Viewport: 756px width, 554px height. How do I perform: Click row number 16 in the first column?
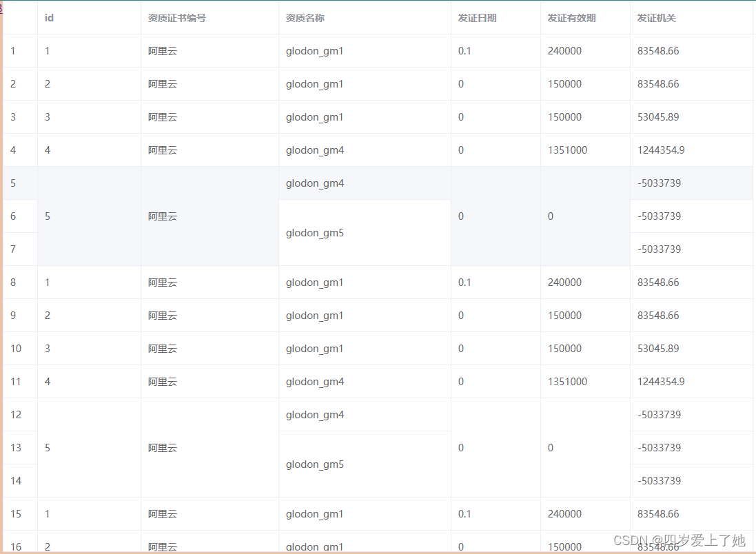(x=15, y=546)
